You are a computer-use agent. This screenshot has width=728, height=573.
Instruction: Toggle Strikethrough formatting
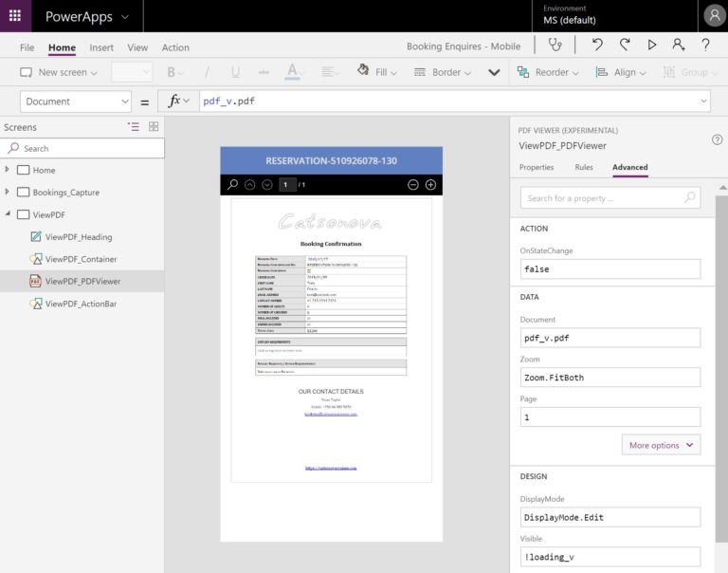(x=264, y=72)
